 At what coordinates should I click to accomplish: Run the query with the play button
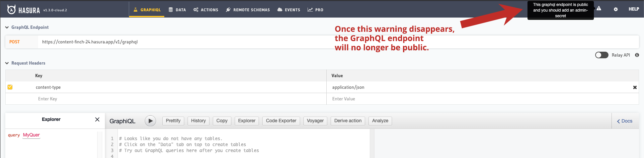pyautogui.click(x=150, y=121)
